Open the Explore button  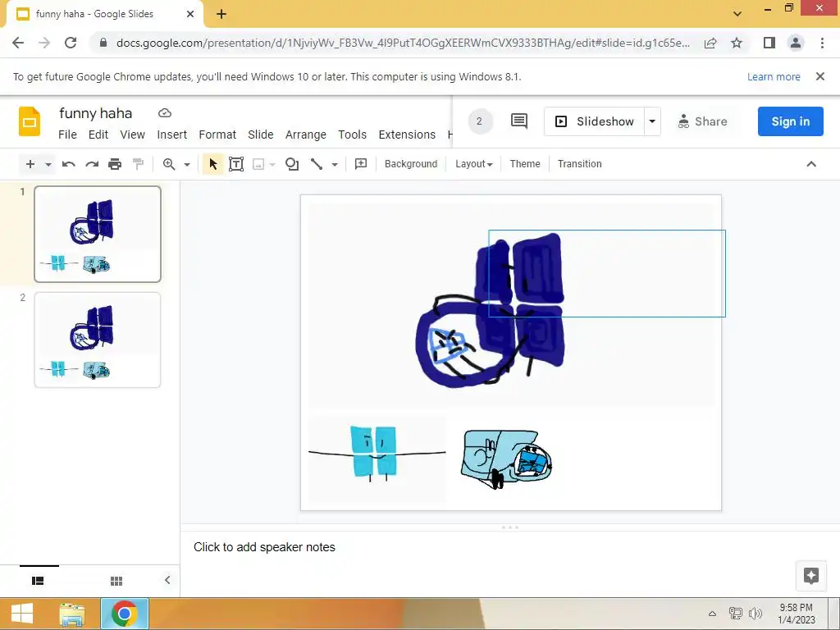point(811,576)
